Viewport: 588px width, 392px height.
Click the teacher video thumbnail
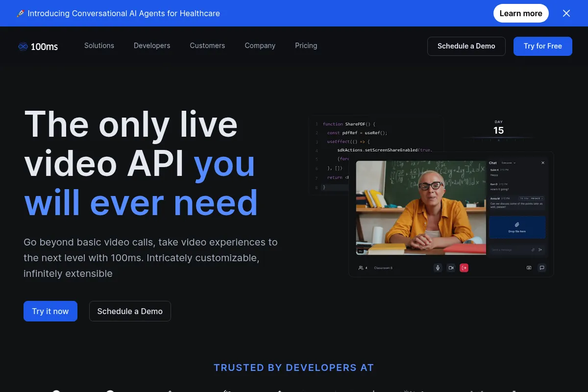point(421,208)
